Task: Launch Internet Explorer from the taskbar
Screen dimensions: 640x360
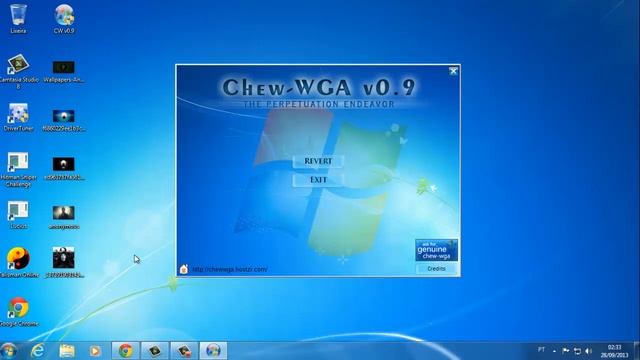Action: pyautogui.click(x=38, y=351)
